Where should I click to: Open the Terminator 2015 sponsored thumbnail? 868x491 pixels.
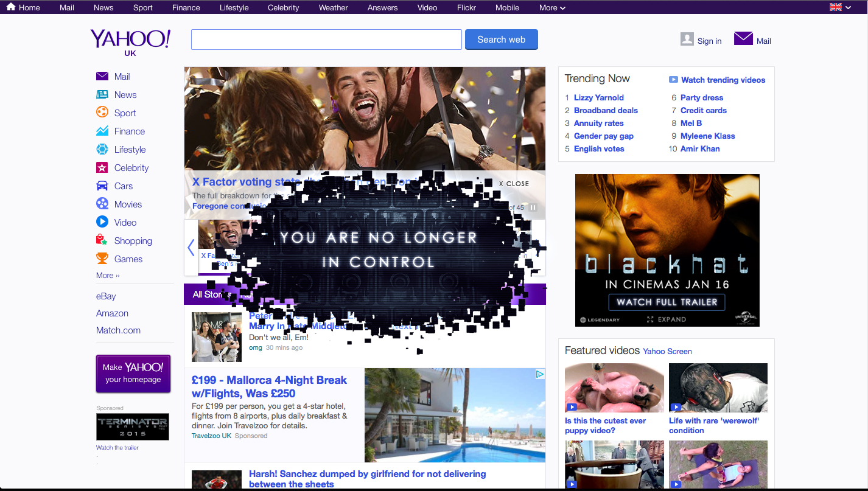133,427
